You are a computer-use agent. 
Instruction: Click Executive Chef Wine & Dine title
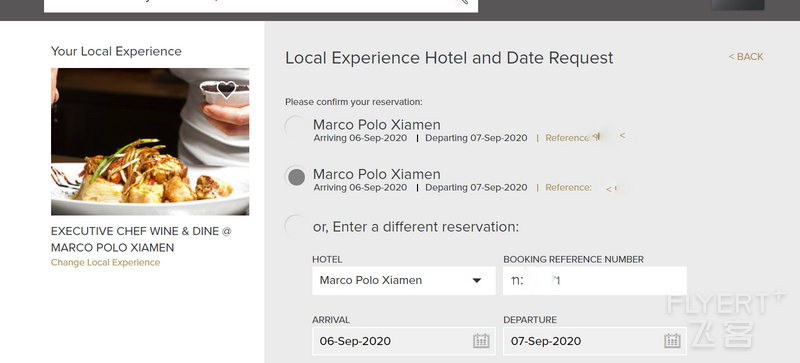[x=141, y=239]
